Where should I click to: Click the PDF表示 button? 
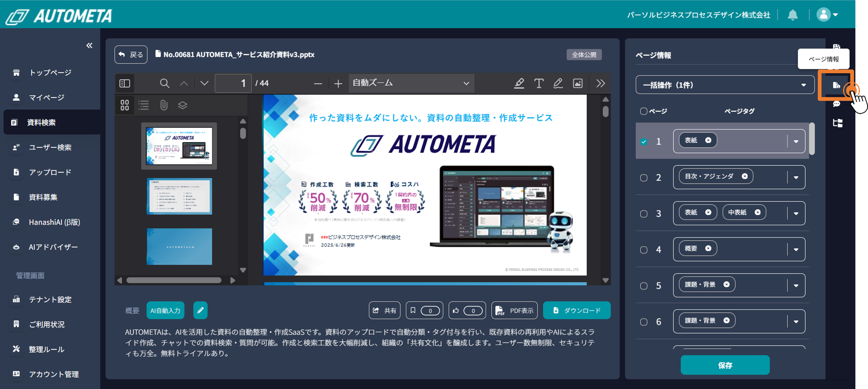coord(515,310)
